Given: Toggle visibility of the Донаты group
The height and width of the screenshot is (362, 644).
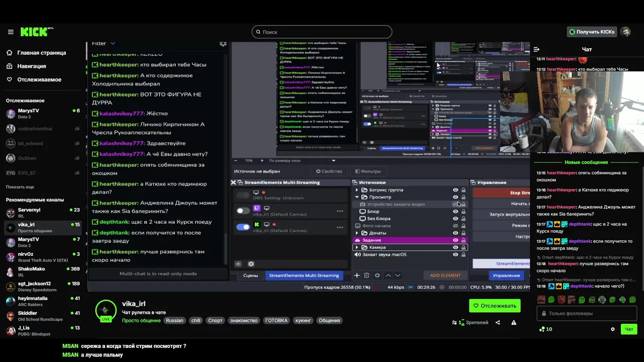Looking at the screenshot, I should coord(455,233).
